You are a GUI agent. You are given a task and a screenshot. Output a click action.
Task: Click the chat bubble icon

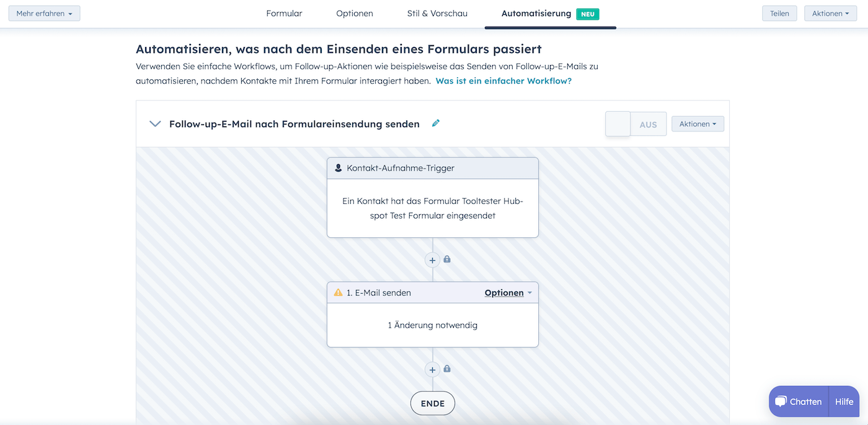tap(781, 401)
